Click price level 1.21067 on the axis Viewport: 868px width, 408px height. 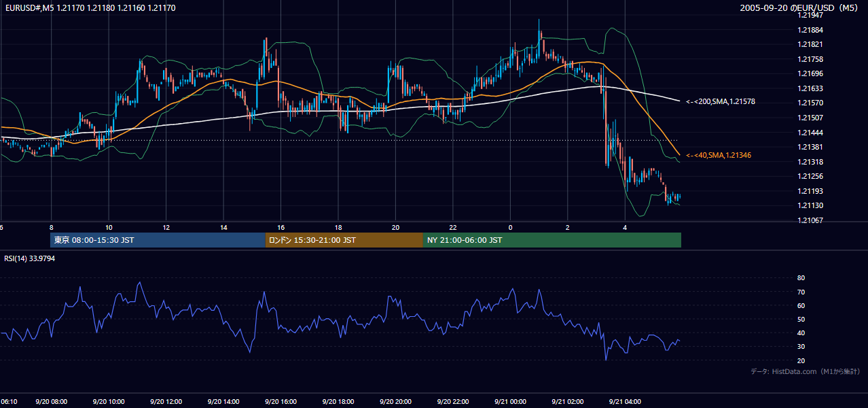809,220
